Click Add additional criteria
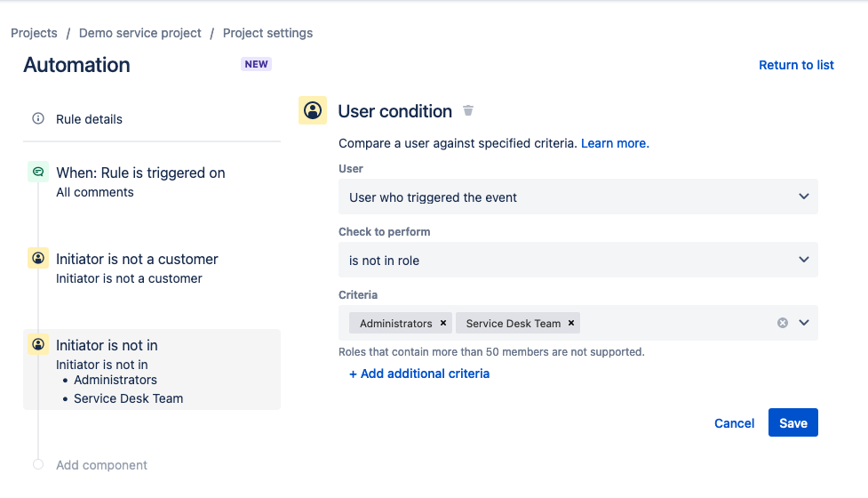Image resolution: width=868 pixels, height=498 pixels. [x=419, y=373]
